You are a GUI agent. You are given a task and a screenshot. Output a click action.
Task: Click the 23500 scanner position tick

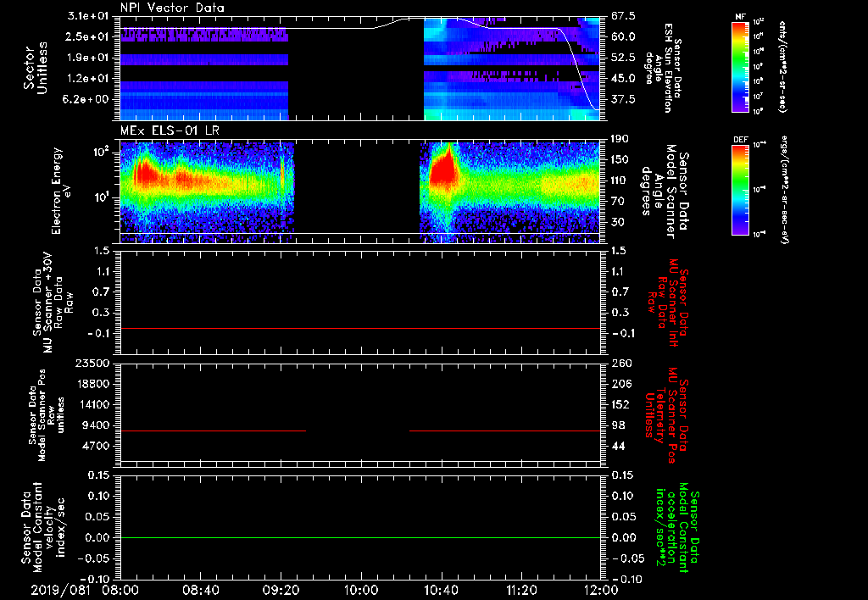tap(93, 363)
